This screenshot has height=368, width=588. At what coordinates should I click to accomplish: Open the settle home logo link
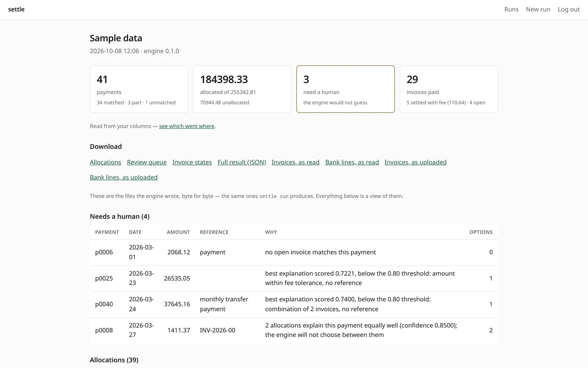click(x=16, y=10)
